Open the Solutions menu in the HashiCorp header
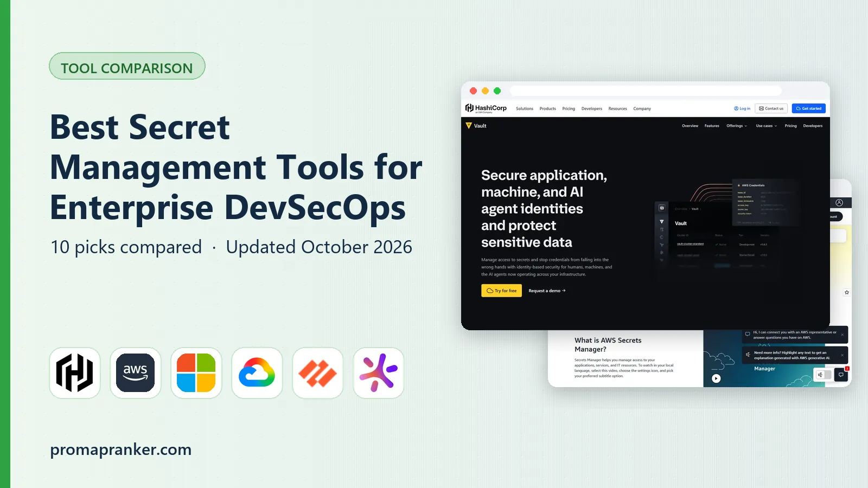The image size is (868, 488). [x=525, y=108]
